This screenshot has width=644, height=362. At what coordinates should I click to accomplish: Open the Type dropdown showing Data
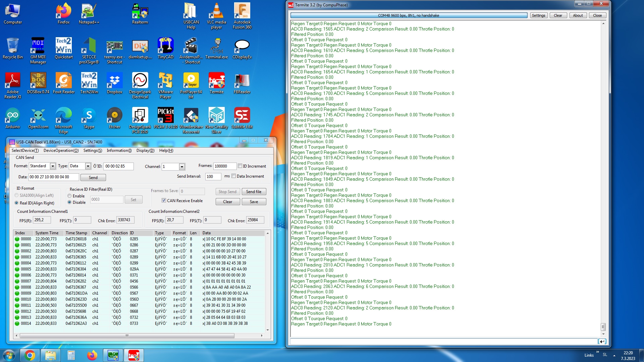[x=88, y=166]
